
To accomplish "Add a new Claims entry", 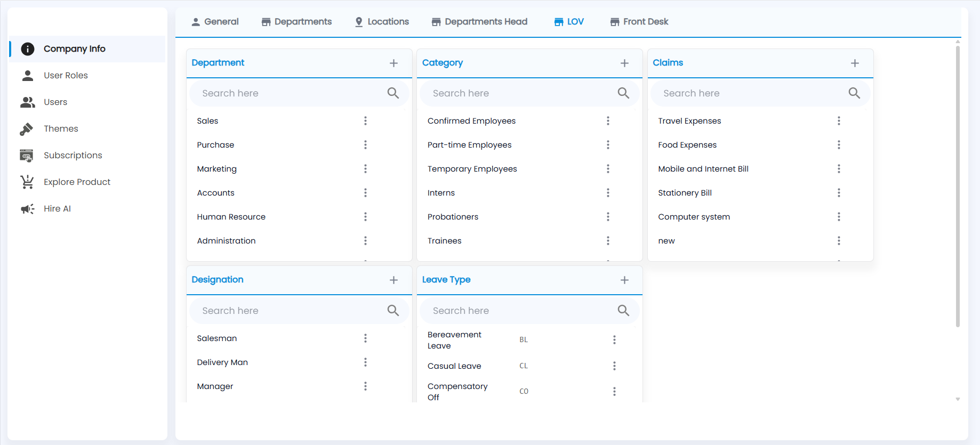I will [855, 63].
